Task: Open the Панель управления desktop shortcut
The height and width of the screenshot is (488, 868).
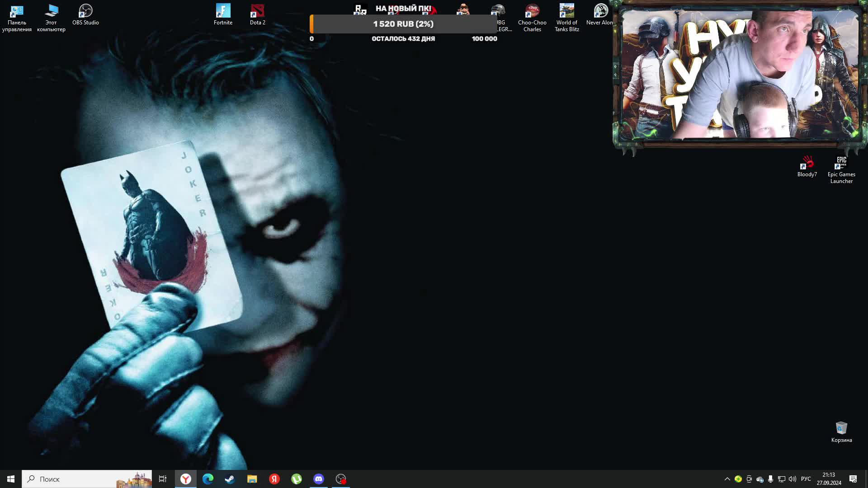Action: [17, 18]
